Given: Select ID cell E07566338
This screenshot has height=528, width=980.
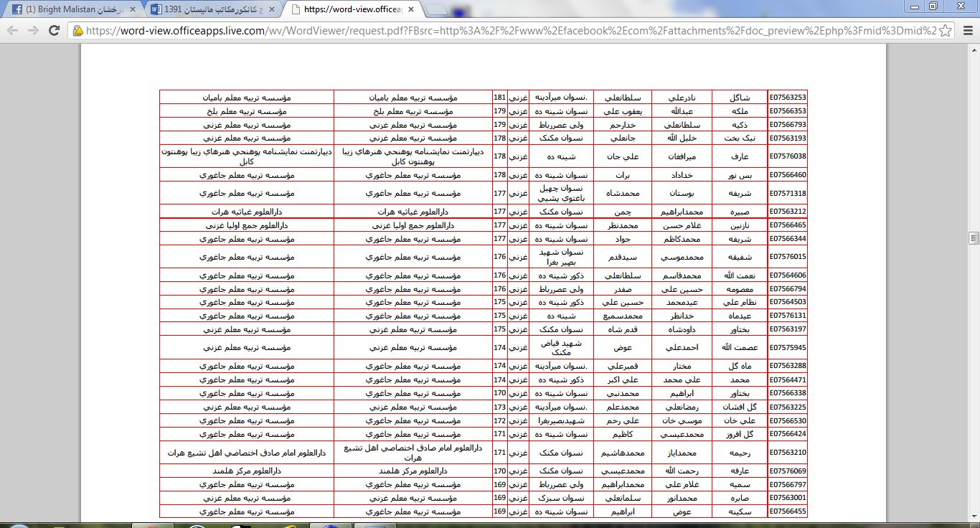Looking at the screenshot, I should tap(787, 393).
